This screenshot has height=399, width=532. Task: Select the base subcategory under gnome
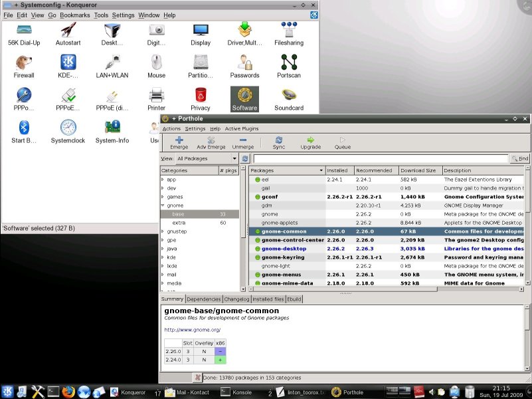199,214
